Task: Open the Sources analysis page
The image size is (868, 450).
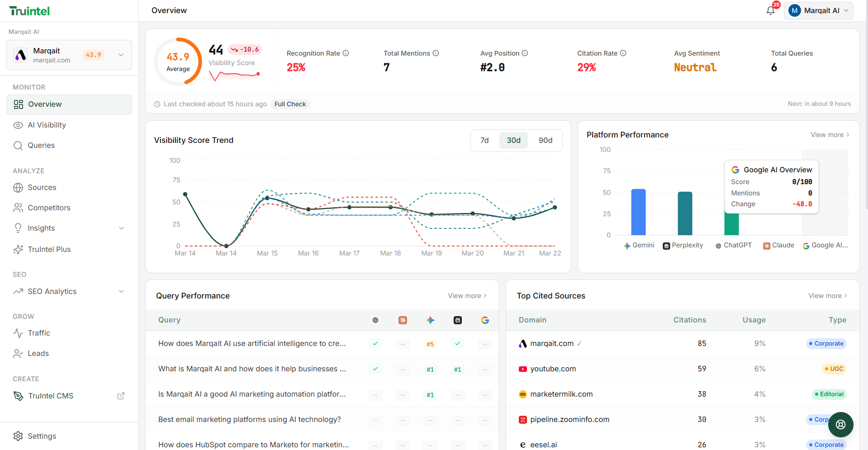Action: [42, 187]
